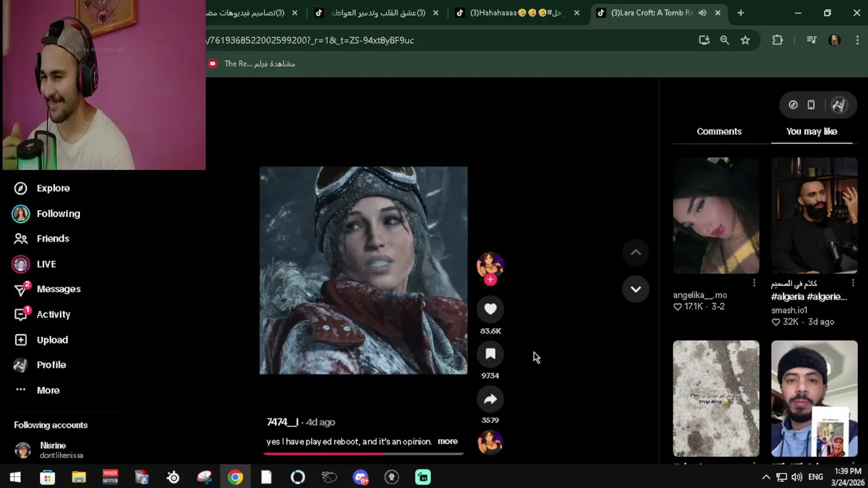The height and width of the screenshot is (488, 868).
Task: Open the Upload page
Action: pos(41,340)
